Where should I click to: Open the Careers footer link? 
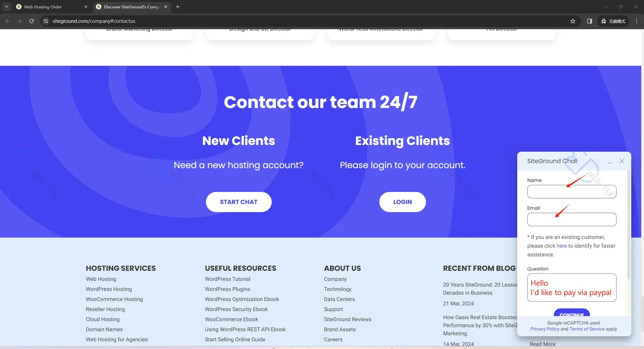coord(333,339)
